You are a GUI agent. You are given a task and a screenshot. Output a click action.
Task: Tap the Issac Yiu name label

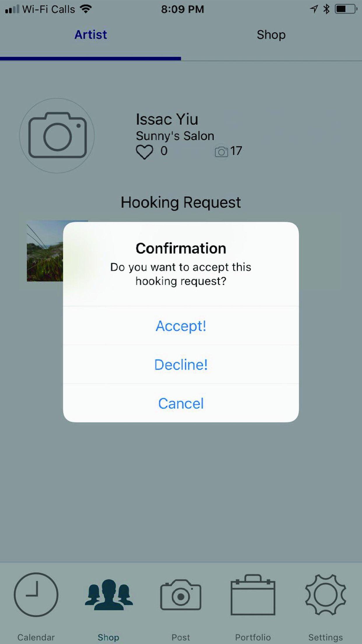click(x=167, y=119)
